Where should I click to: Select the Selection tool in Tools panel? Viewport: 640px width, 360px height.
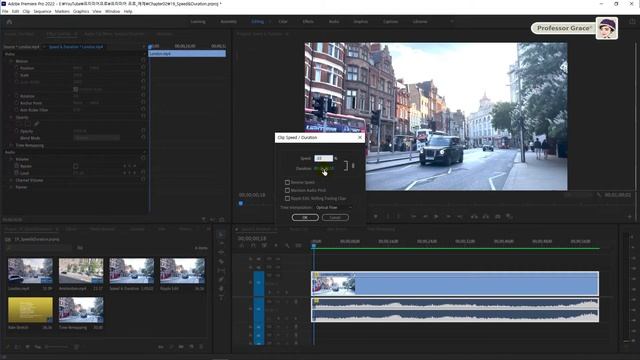[x=221, y=234]
